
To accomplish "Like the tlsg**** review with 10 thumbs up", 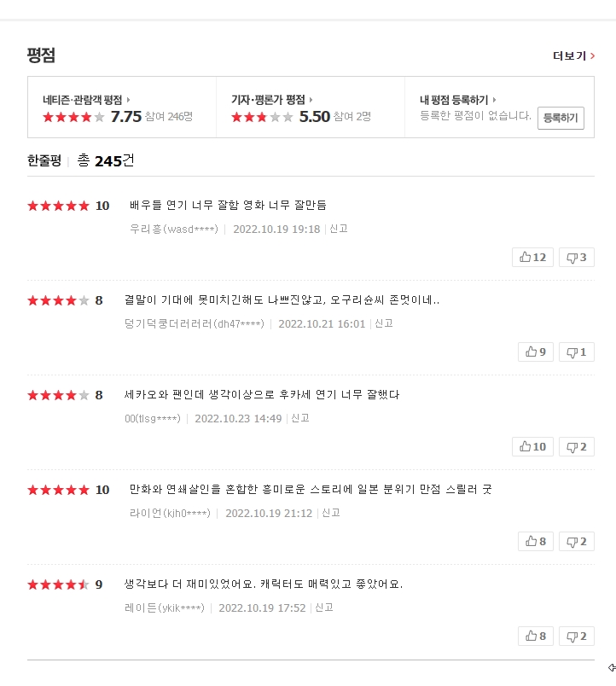I will 532,447.
